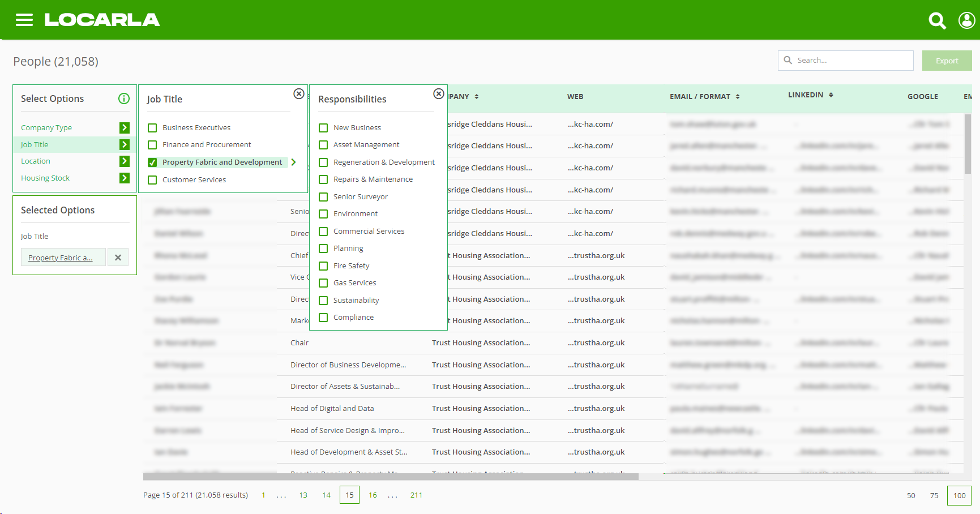980x514 pixels.
Task: Show 75 results per page
Action: tap(934, 496)
